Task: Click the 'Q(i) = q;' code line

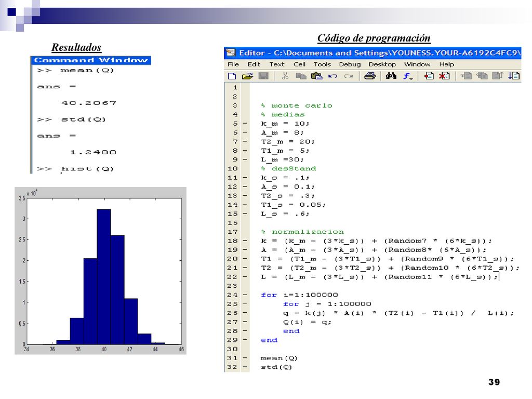Action: (x=307, y=322)
